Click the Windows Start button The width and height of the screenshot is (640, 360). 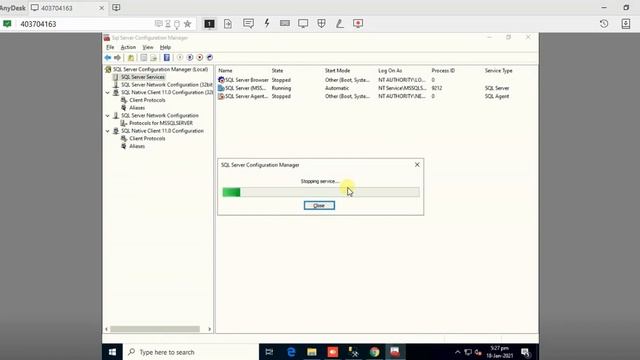pos(112,352)
